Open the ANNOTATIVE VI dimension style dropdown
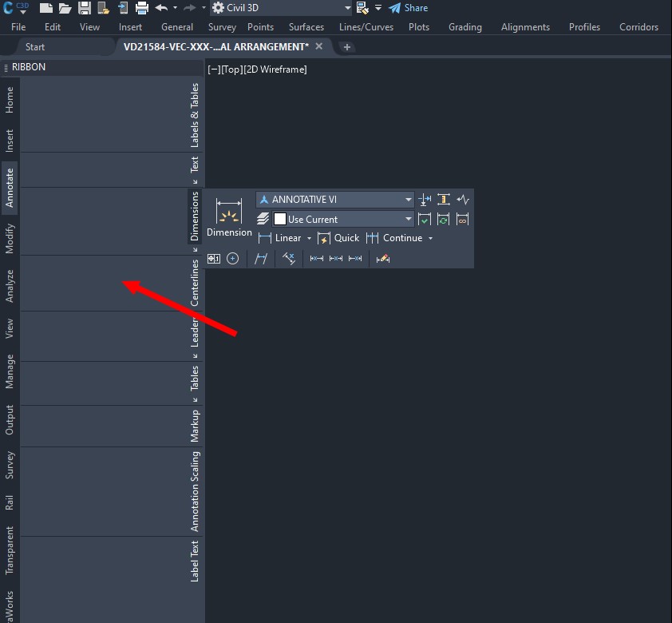Screen dimensions: 672x623 [x=408, y=199]
